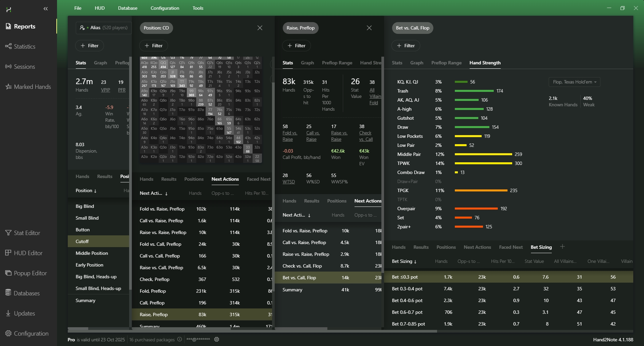Switch to the Hand Strength tab
644x346 pixels.
[x=485, y=63]
